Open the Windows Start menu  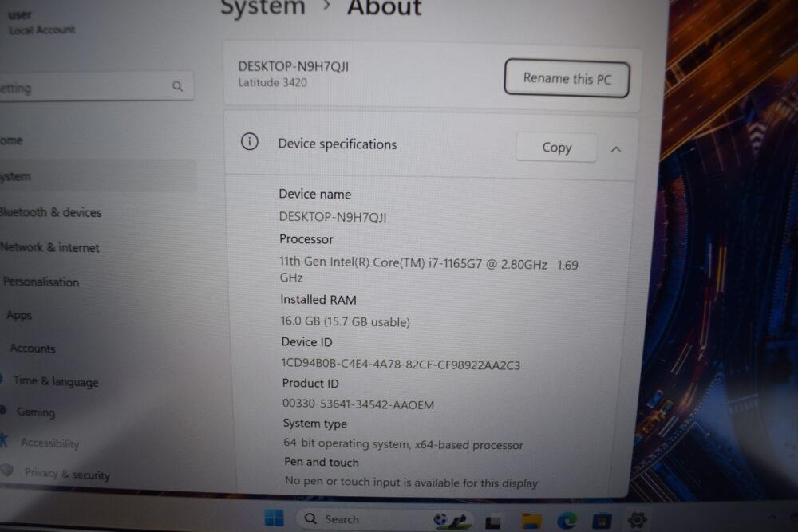(x=275, y=518)
